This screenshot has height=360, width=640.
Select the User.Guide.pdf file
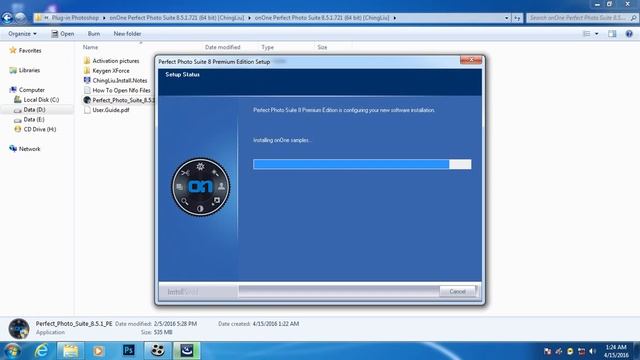coord(107,110)
